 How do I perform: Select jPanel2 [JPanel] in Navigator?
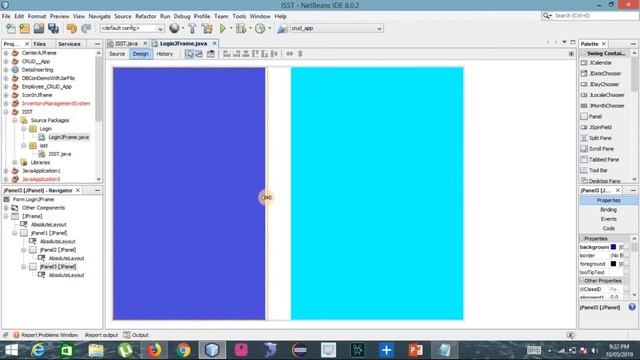click(58, 250)
